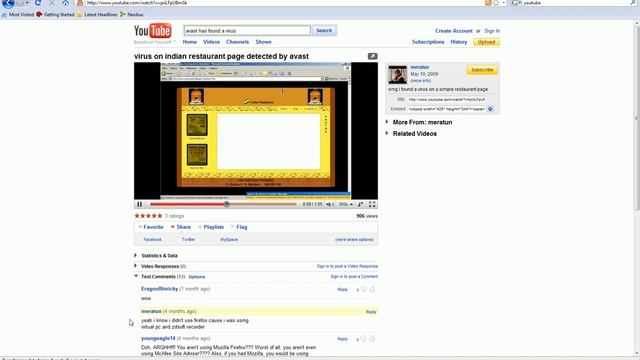Share the video on Twitter

189,240
